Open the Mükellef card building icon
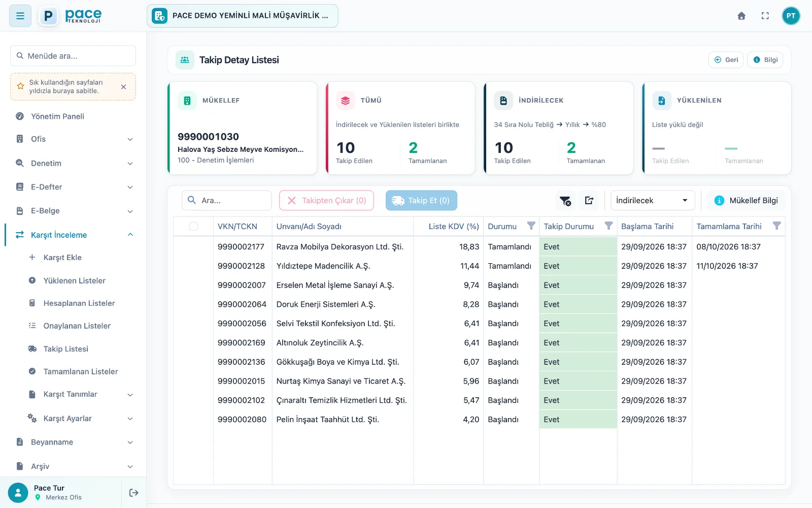The height and width of the screenshot is (508, 812). tap(187, 101)
